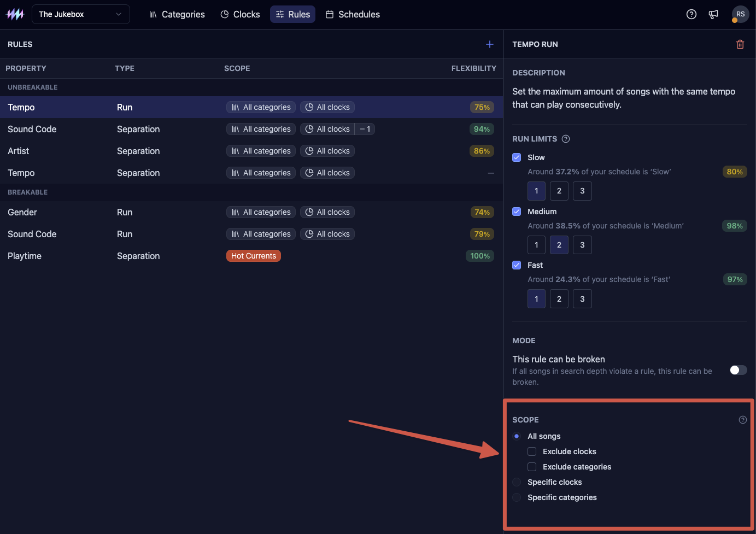Screen dimensions: 756x534
Task: Select the Tempo Run rule row
Action: (x=251, y=107)
